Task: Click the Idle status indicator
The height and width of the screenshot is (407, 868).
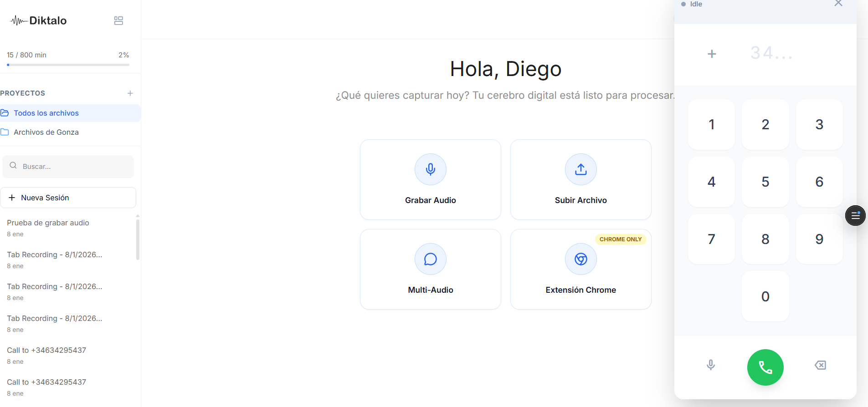Action: pos(692,4)
